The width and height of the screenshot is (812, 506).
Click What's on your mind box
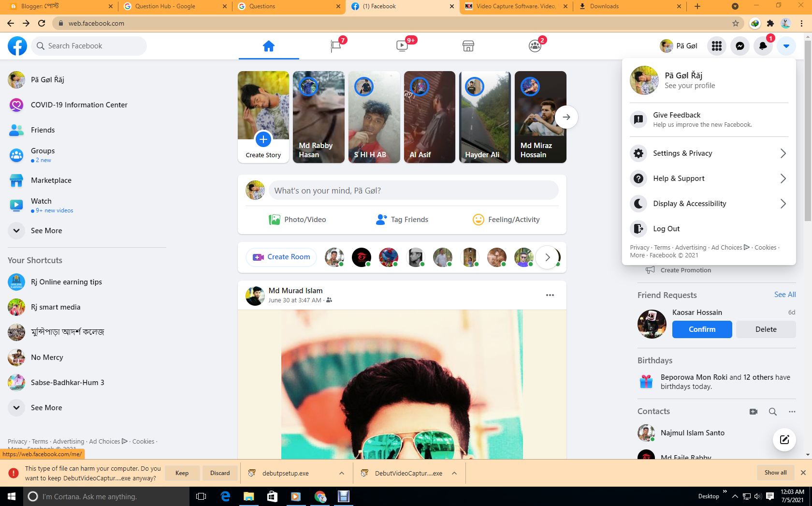pyautogui.click(x=413, y=191)
